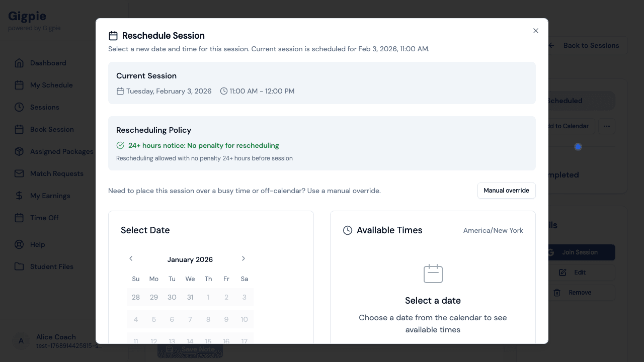Click the Back to Sessions link
The image size is (644, 362).
point(591,45)
